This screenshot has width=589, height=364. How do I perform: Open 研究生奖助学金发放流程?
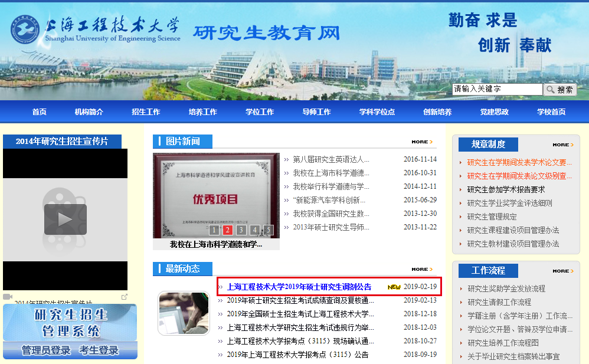(506, 288)
